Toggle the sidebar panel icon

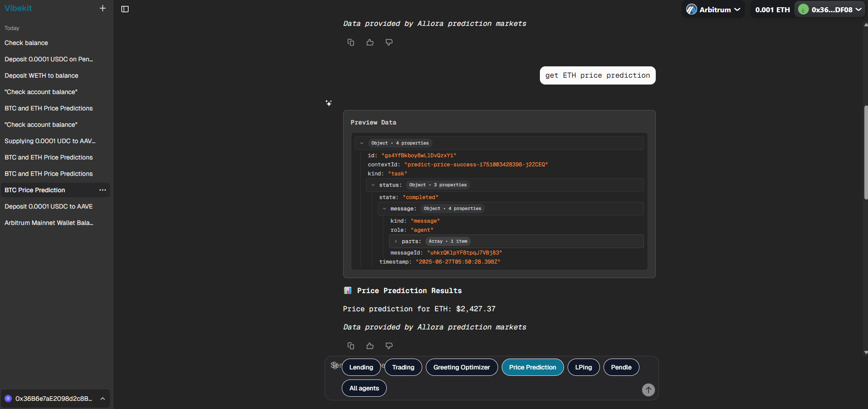[125, 9]
